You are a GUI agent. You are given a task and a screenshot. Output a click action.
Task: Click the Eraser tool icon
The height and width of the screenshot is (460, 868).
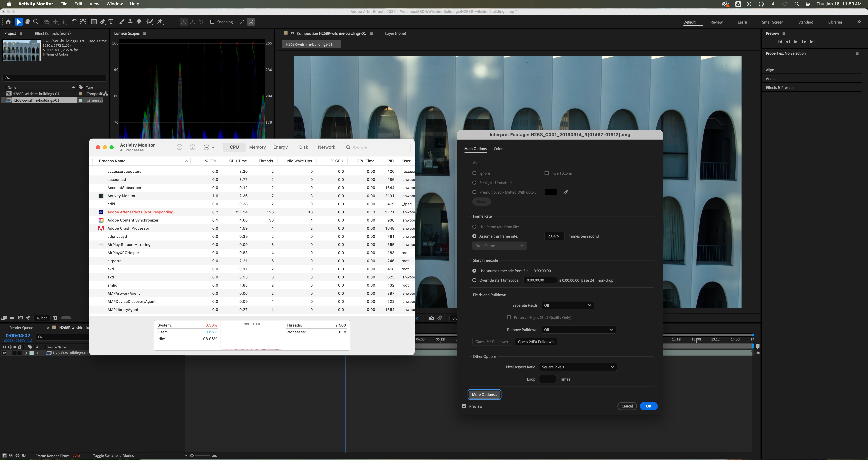[139, 22]
